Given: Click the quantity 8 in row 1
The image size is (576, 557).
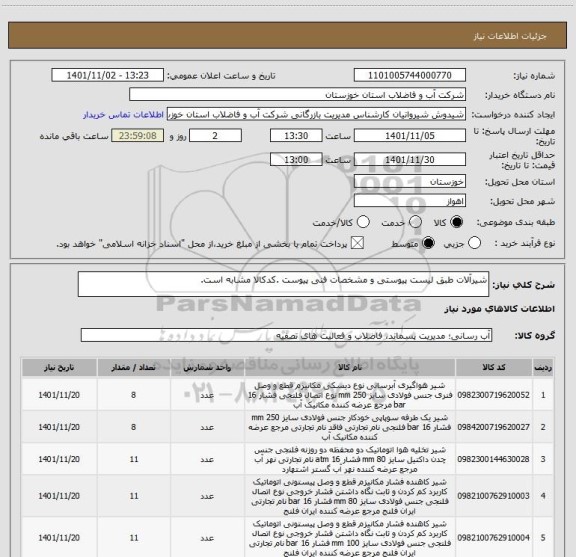Looking at the screenshot, I should pyautogui.click(x=133, y=395).
